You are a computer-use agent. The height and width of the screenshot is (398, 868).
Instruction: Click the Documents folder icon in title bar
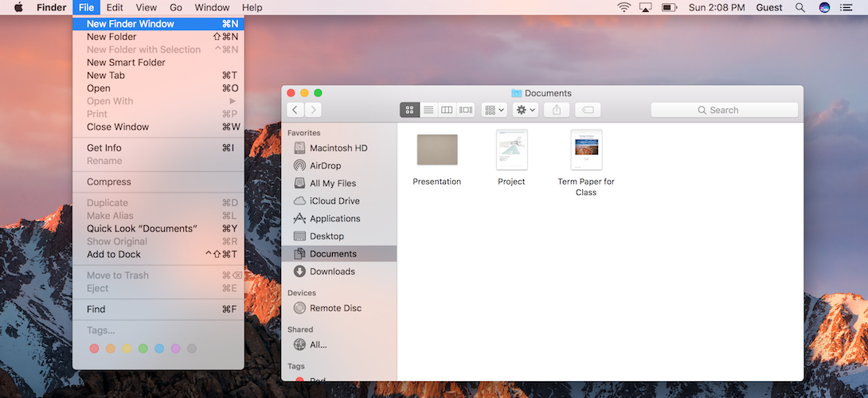[517, 93]
